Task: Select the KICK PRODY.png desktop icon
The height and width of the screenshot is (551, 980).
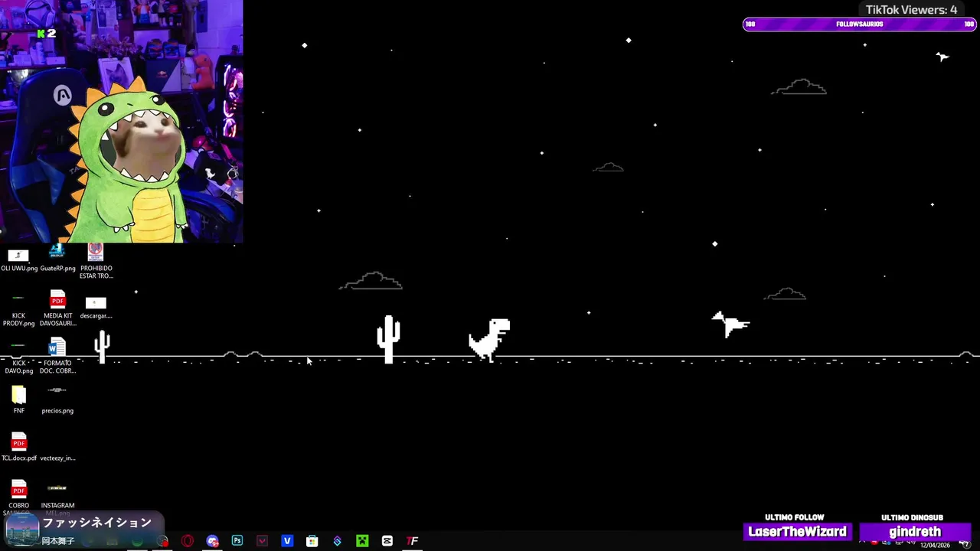Action: [x=18, y=310]
